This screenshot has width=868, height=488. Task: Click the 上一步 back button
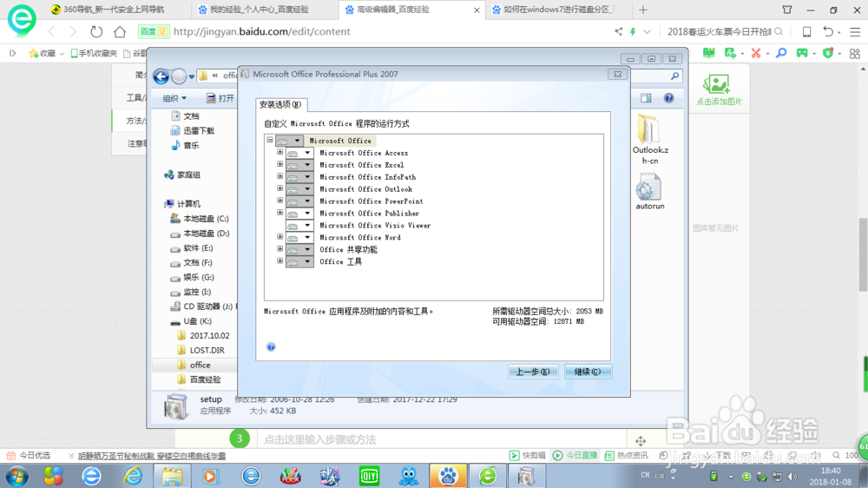(533, 372)
